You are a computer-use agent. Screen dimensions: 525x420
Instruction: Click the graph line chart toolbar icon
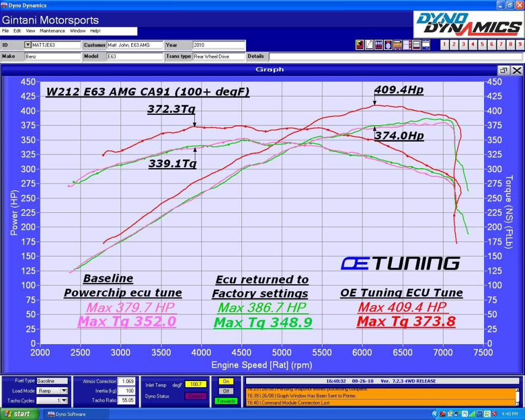(369, 45)
